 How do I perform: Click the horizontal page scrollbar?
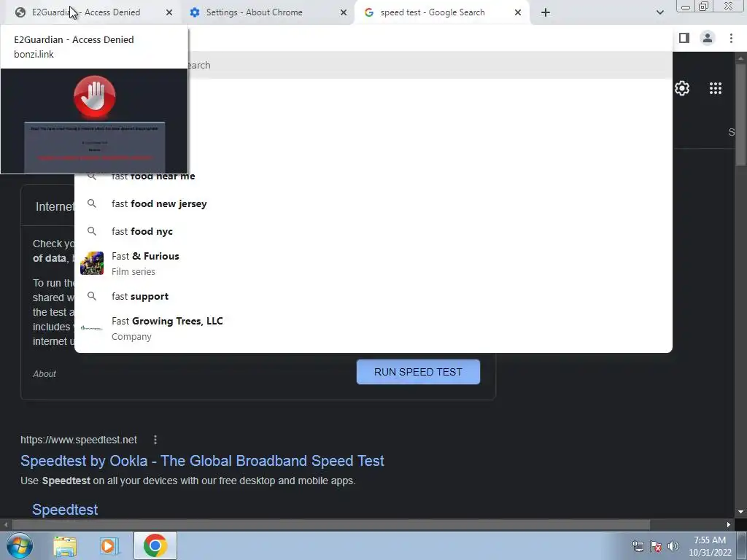click(331, 524)
